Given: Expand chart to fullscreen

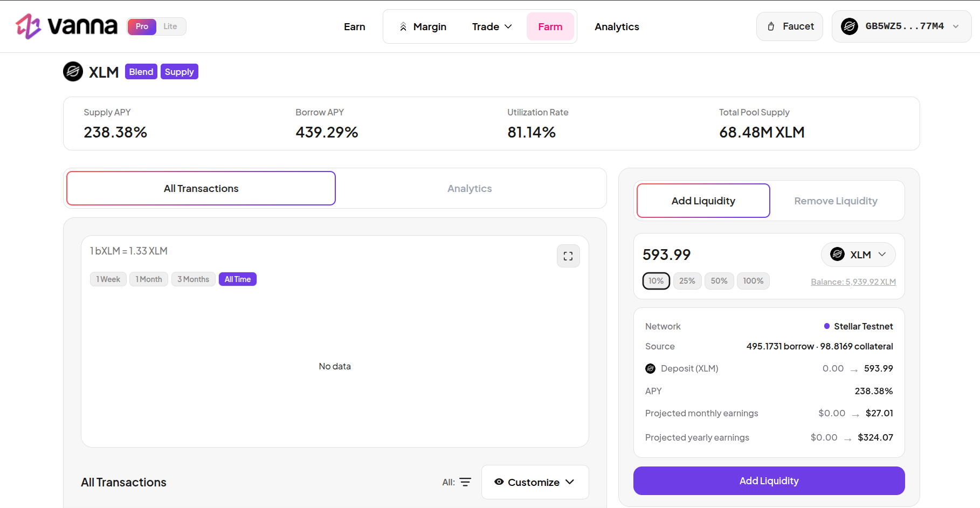Looking at the screenshot, I should [x=568, y=256].
